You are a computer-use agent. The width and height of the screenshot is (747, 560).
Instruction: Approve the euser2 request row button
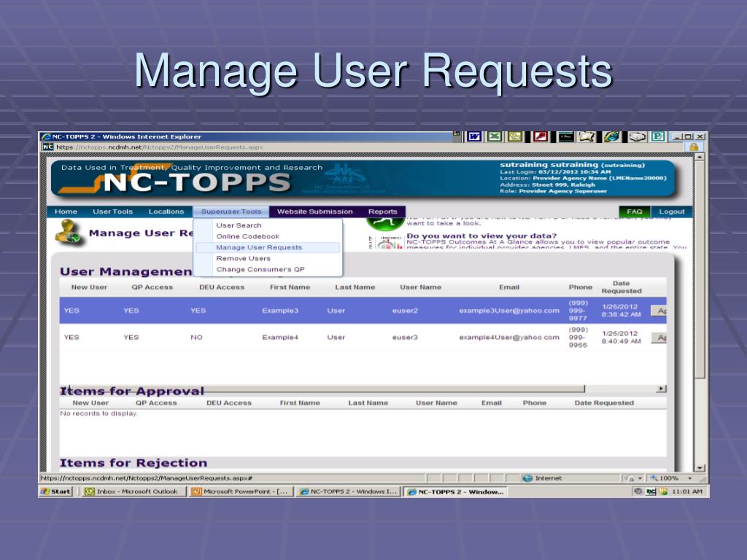[659, 311]
